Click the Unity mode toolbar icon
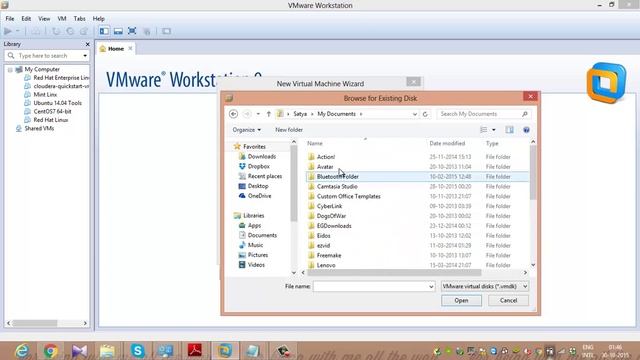This screenshot has height=360, width=640. pyautogui.click(x=147, y=31)
